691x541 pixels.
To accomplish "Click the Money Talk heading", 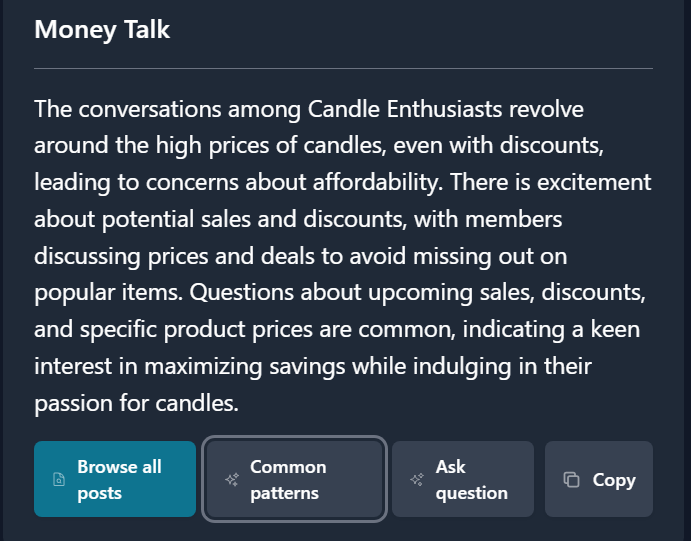I will [102, 30].
